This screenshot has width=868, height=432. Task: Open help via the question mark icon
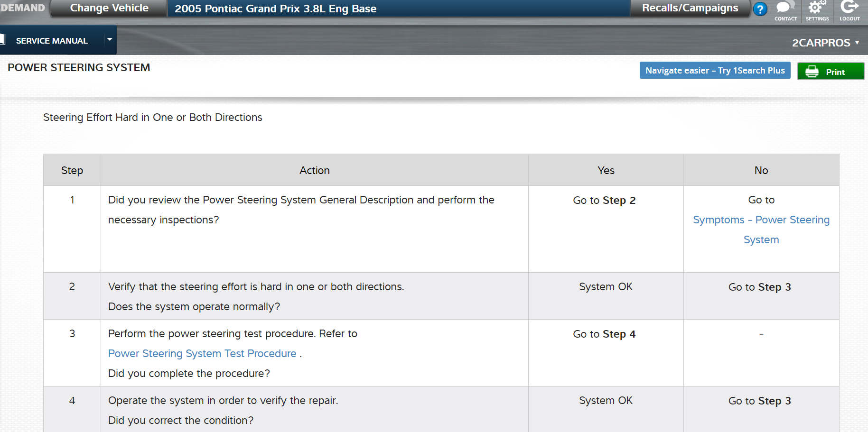(760, 9)
